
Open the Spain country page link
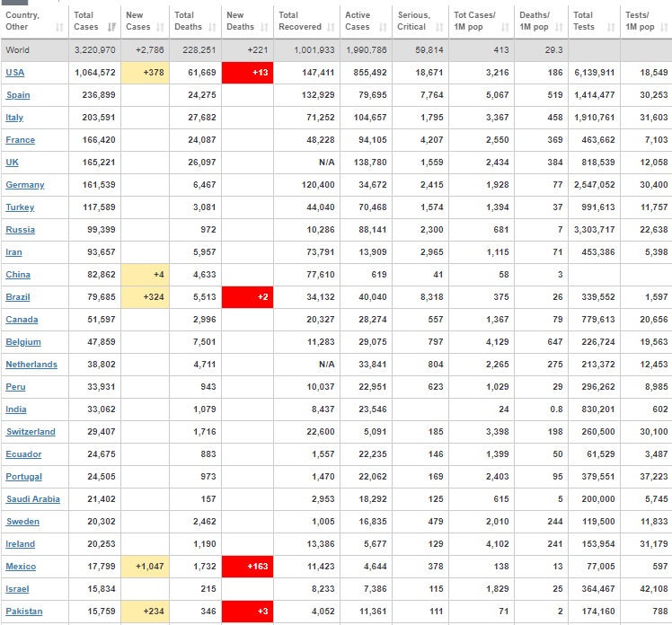coord(18,95)
